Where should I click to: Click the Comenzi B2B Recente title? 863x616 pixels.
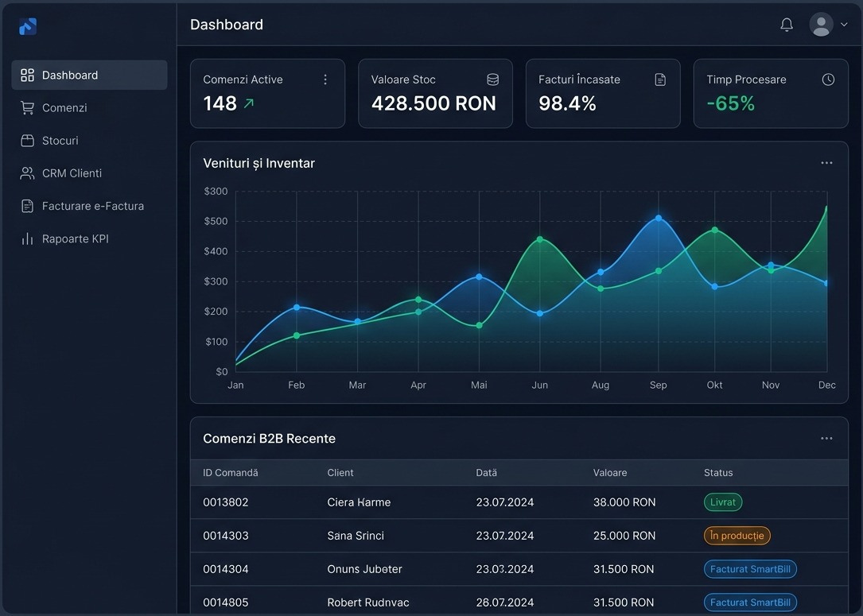pos(269,438)
